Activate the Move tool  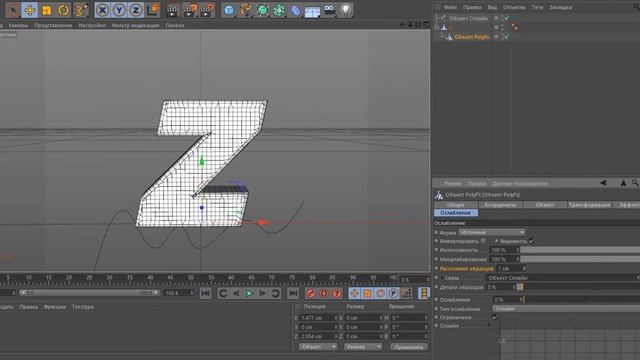click(30, 10)
